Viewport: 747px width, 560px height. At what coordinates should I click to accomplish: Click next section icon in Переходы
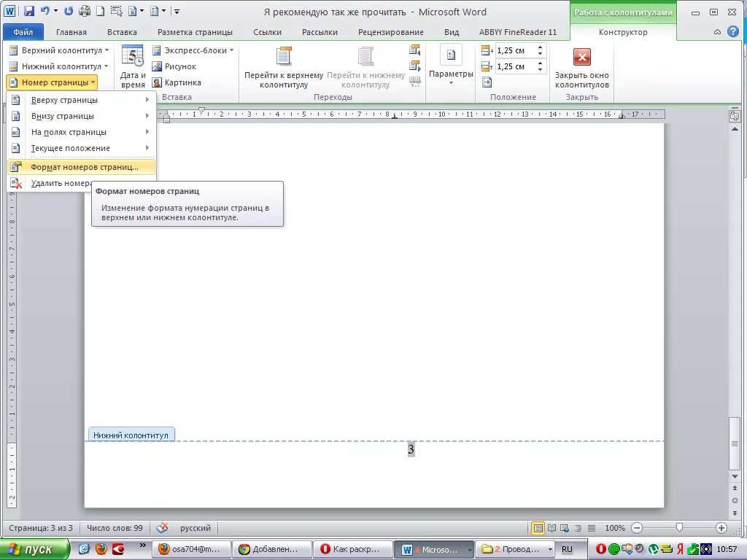click(x=415, y=66)
